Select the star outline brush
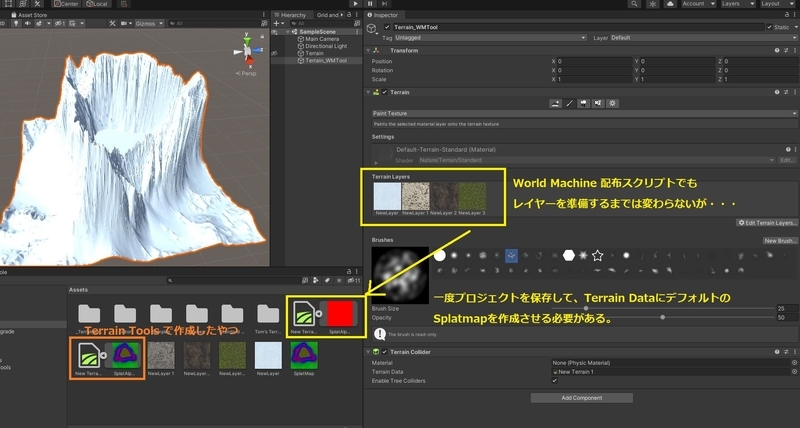 click(597, 256)
